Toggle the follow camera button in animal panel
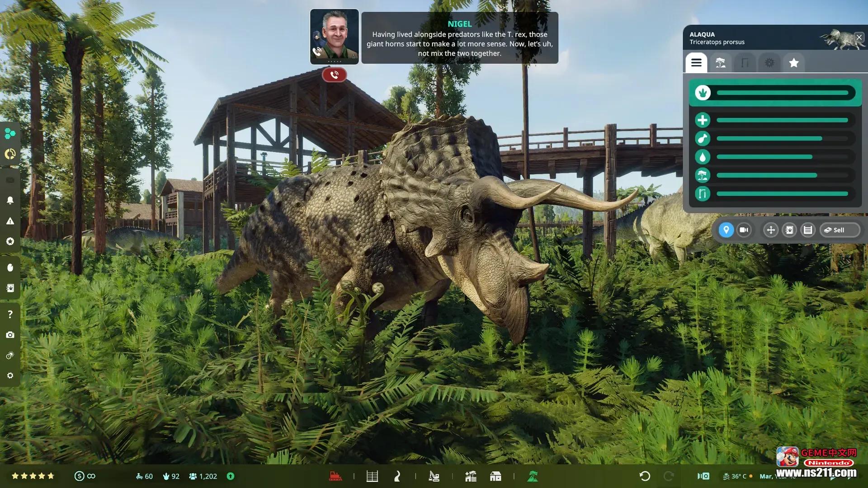 coord(744,230)
